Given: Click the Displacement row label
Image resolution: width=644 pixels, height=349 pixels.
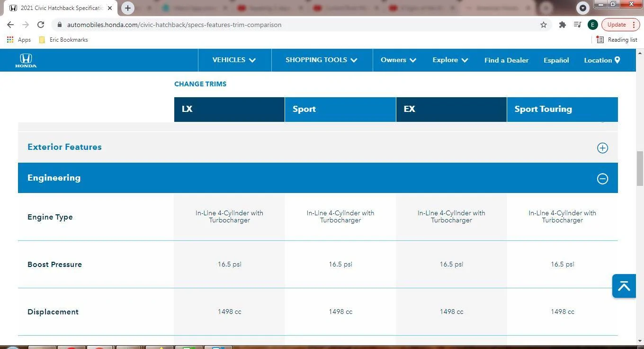Looking at the screenshot, I should [53, 312].
